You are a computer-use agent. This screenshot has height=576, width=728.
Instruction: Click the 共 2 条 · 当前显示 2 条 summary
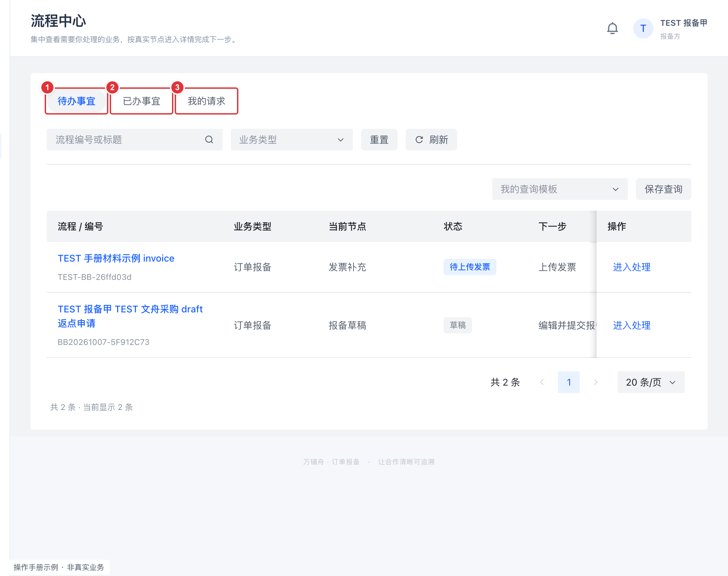click(x=91, y=407)
